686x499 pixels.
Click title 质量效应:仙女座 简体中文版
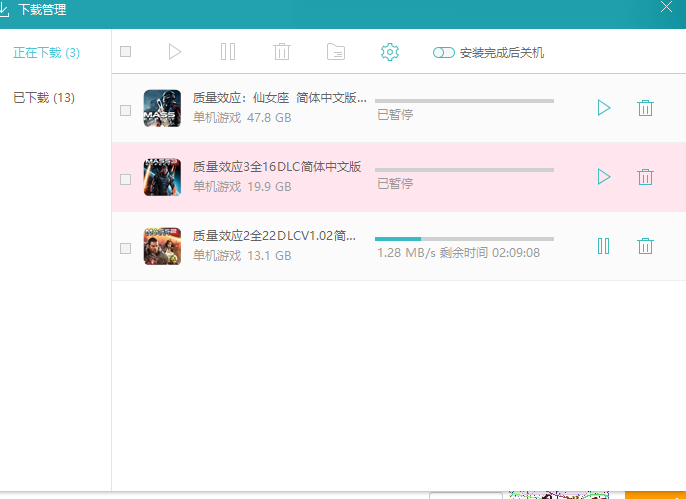[280, 98]
